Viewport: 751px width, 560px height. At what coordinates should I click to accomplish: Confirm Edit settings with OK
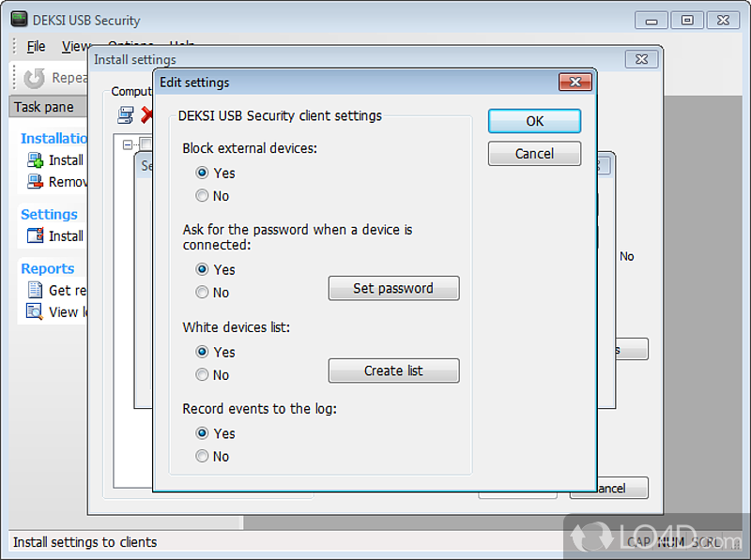(x=534, y=121)
